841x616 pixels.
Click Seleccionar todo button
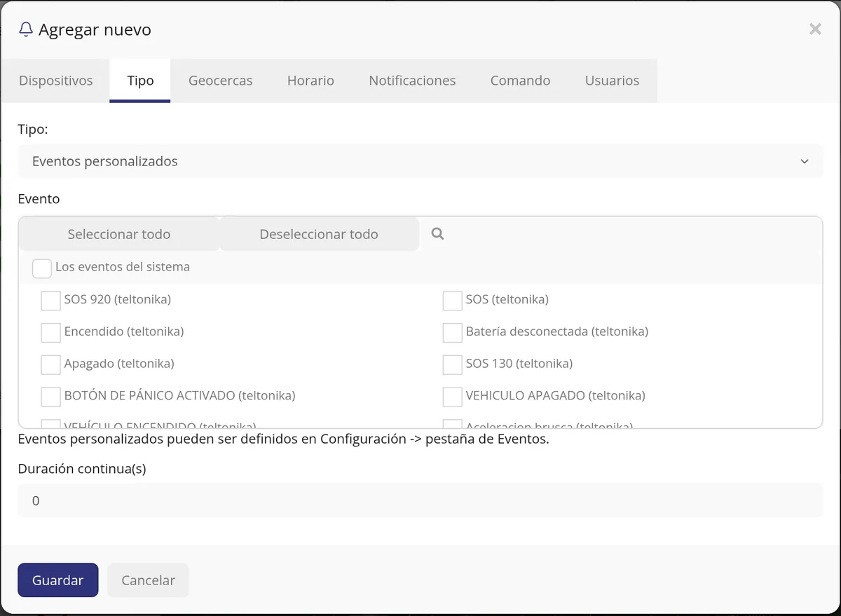pyautogui.click(x=119, y=234)
